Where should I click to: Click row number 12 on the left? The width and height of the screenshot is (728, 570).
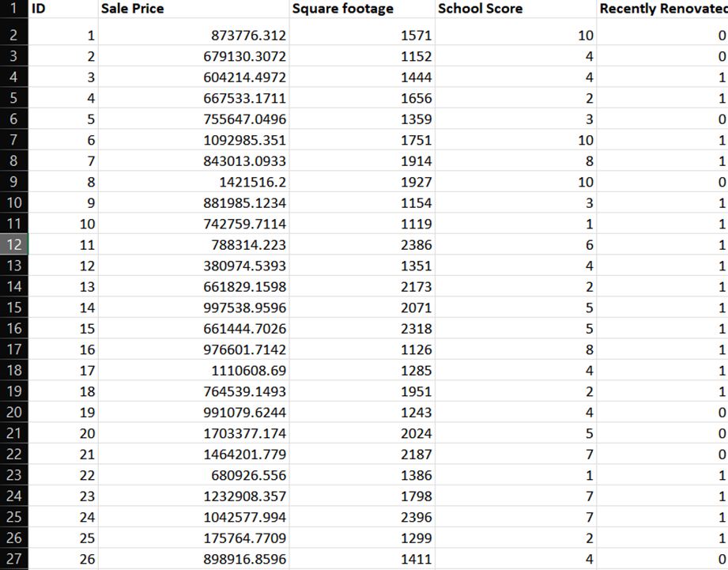(12, 244)
